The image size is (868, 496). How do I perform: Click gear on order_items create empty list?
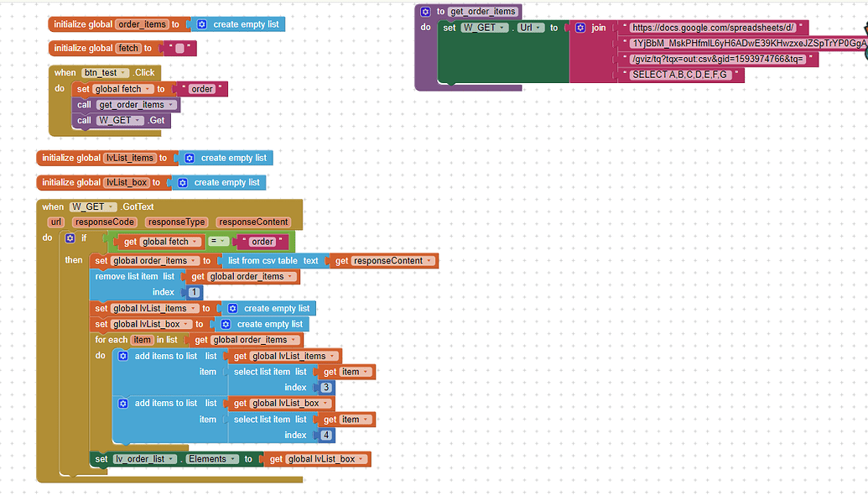pyautogui.click(x=201, y=24)
